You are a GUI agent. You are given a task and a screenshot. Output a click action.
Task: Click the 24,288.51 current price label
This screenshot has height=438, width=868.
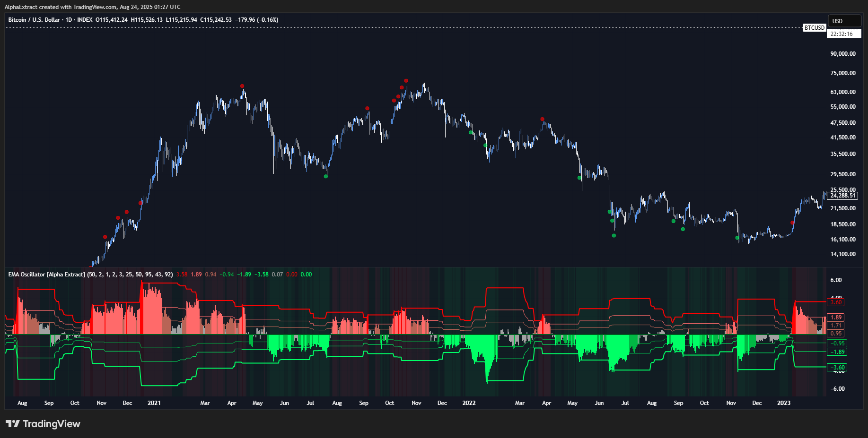pyautogui.click(x=843, y=196)
